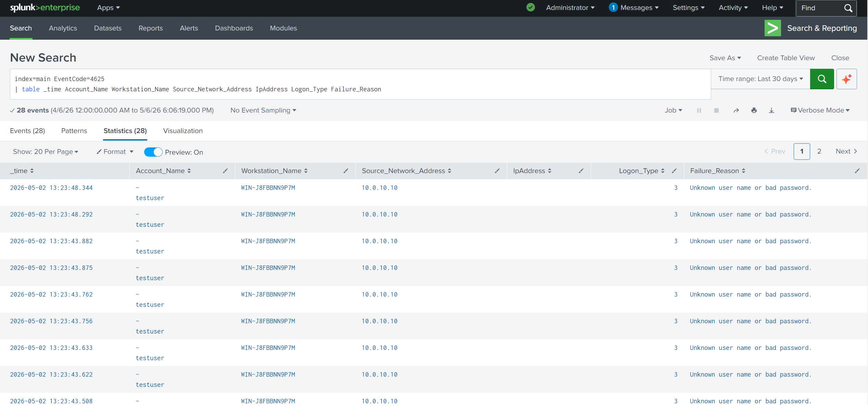Click Logon_Type value 3 in 13:23:43.633 row
868x405 pixels.
pyautogui.click(x=676, y=348)
